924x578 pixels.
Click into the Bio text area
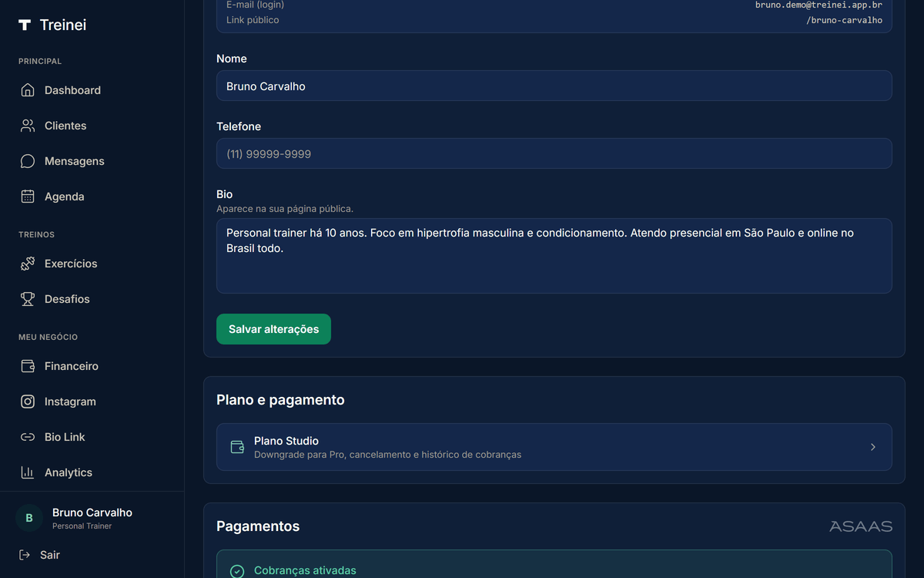(x=554, y=256)
